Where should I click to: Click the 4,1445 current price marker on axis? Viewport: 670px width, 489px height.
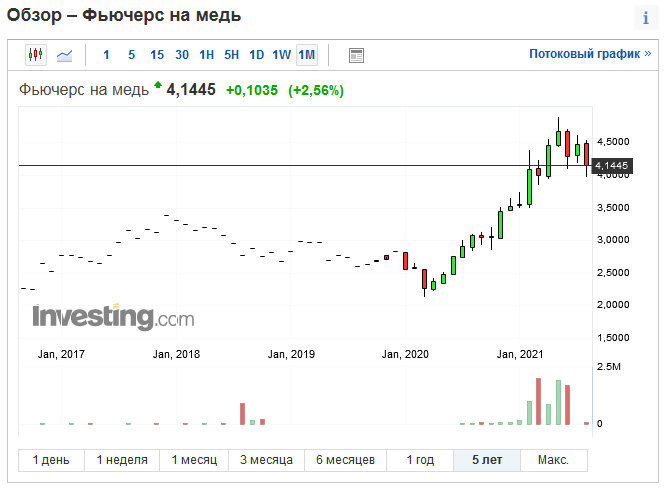[611, 165]
